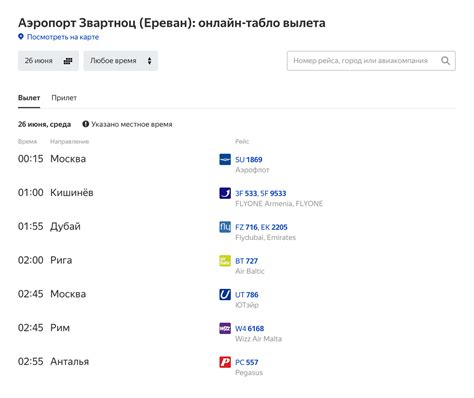Click the 02:55 Анталья departure row
This screenshot has height=398, width=474.
click(x=237, y=367)
